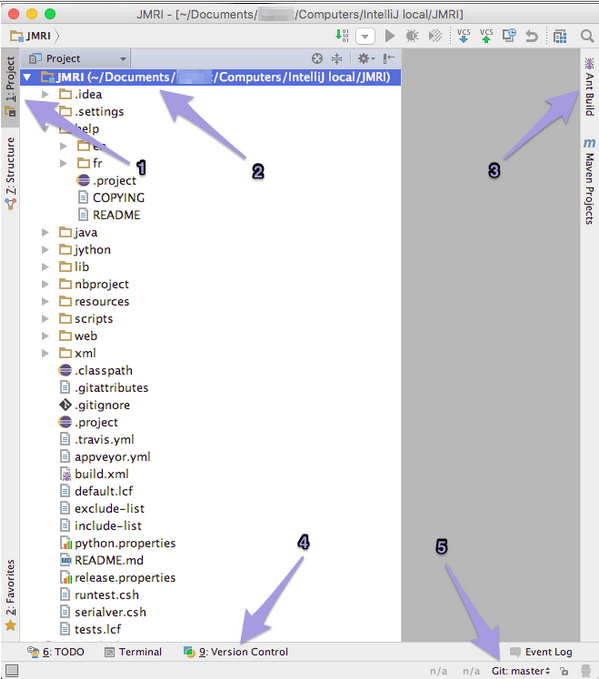Open the Event Log button

(x=541, y=652)
